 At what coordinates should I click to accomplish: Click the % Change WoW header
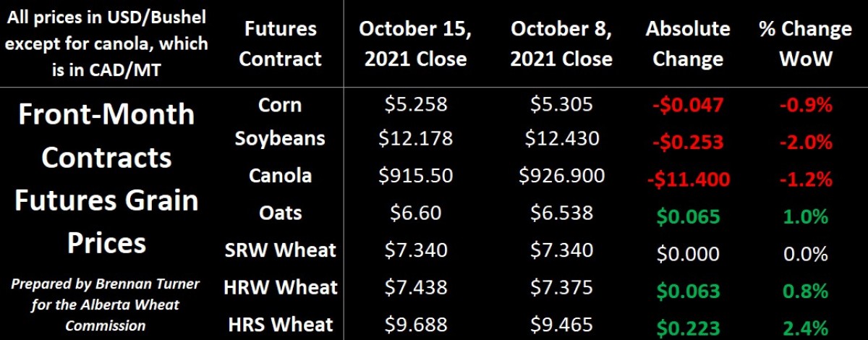pyautogui.click(x=805, y=43)
